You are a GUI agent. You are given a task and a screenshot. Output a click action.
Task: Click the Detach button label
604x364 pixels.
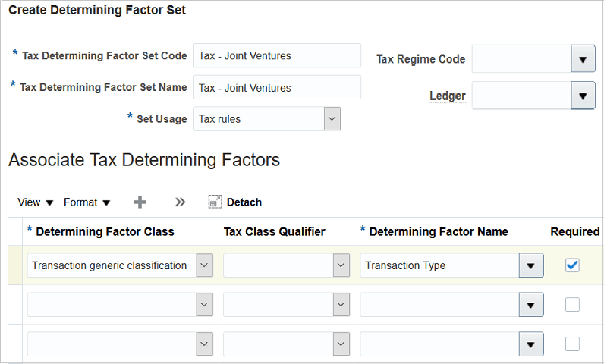[x=244, y=202]
